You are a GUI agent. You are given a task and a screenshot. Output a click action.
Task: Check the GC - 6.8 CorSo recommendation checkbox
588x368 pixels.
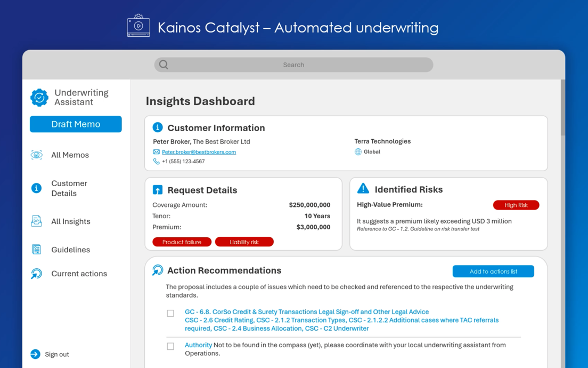(170, 313)
